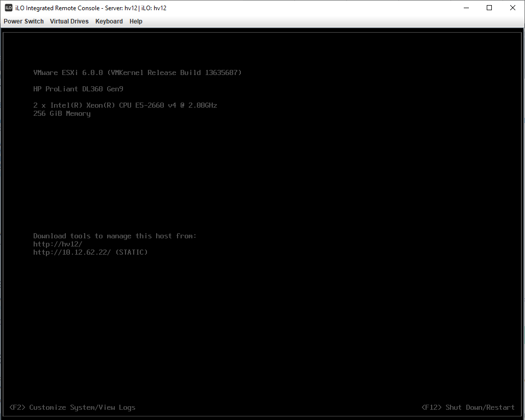Minimize the iLO Remote Console window
Viewport: 525px width, 420px height.
466,8
